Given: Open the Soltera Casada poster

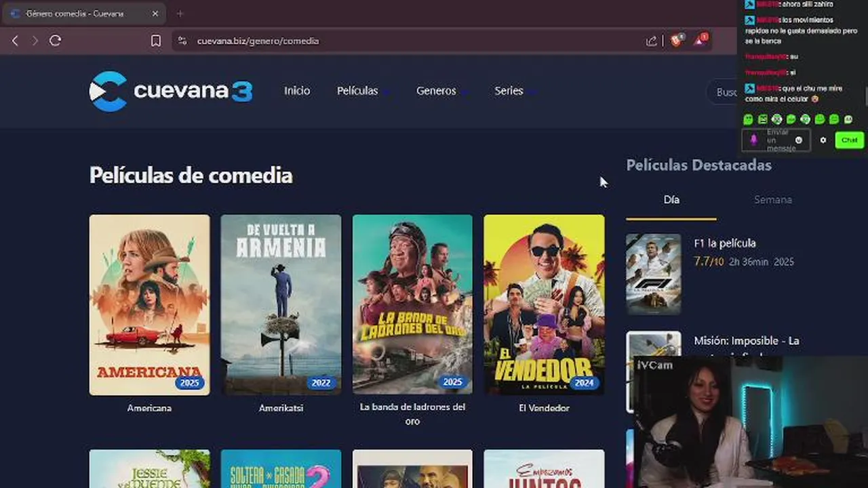Looking at the screenshot, I should (281, 469).
